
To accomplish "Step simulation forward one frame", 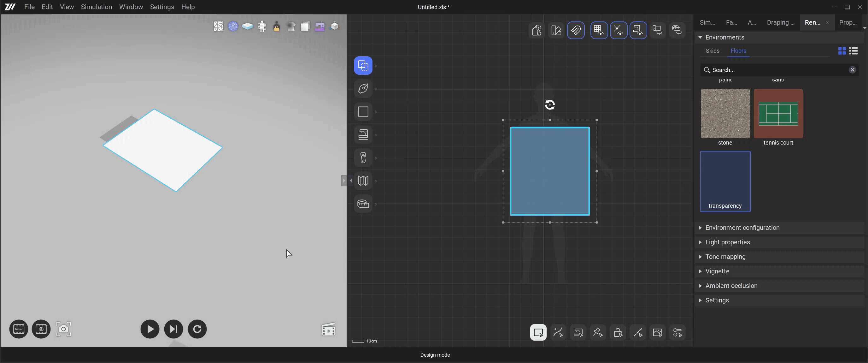I will tap(173, 329).
